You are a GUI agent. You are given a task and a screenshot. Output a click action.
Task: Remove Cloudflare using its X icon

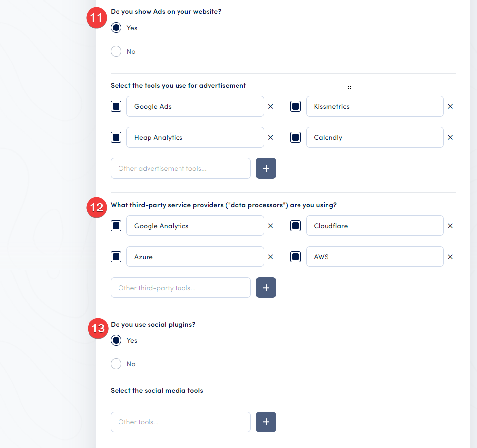(x=450, y=226)
